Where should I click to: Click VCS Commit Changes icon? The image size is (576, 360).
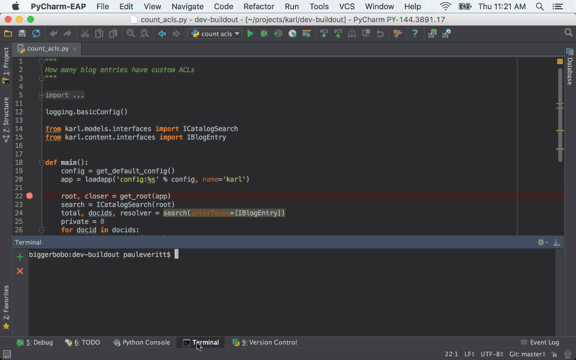(338, 34)
